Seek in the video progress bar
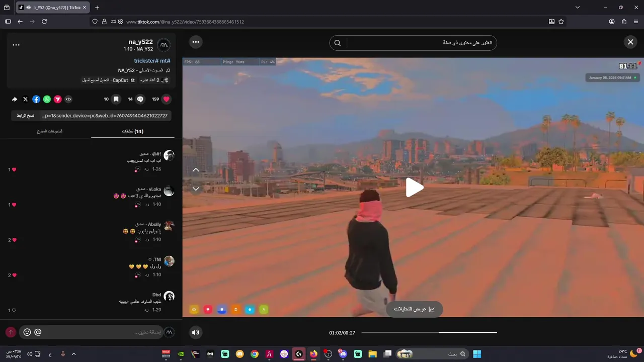This screenshot has height=362, width=644. pos(429,332)
